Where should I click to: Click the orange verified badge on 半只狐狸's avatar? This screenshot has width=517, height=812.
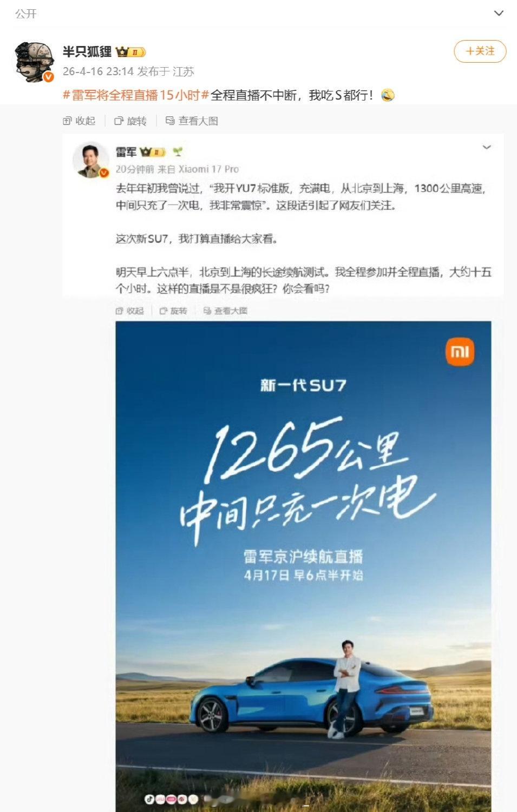click(x=48, y=77)
